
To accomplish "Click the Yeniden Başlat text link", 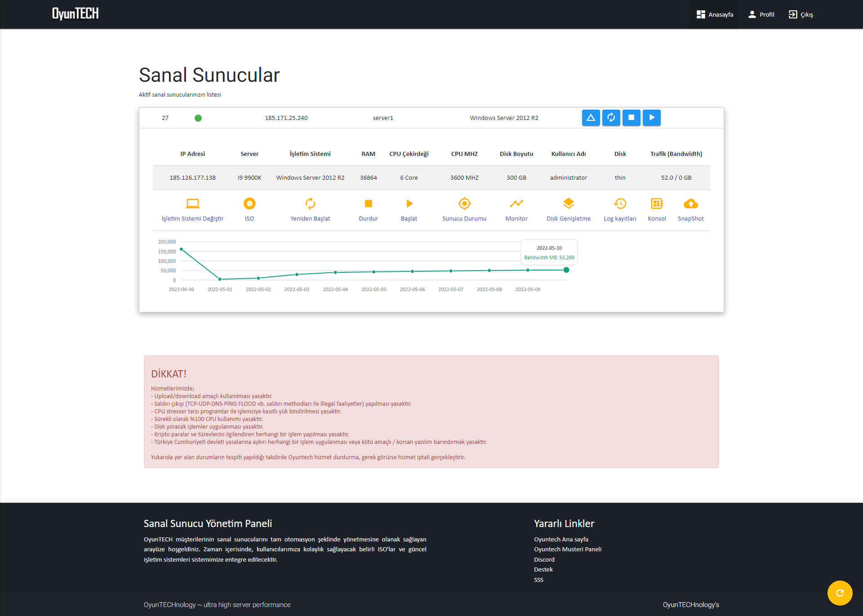I will (310, 219).
